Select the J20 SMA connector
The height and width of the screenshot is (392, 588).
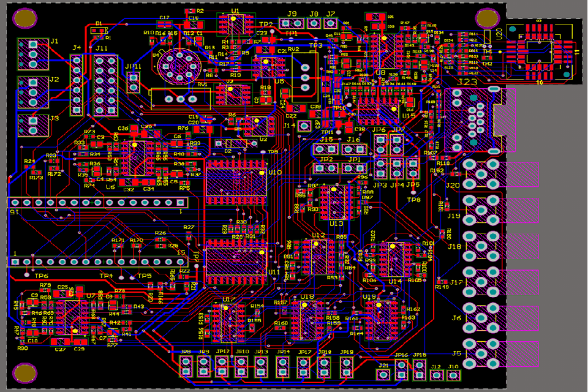click(x=481, y=174)
